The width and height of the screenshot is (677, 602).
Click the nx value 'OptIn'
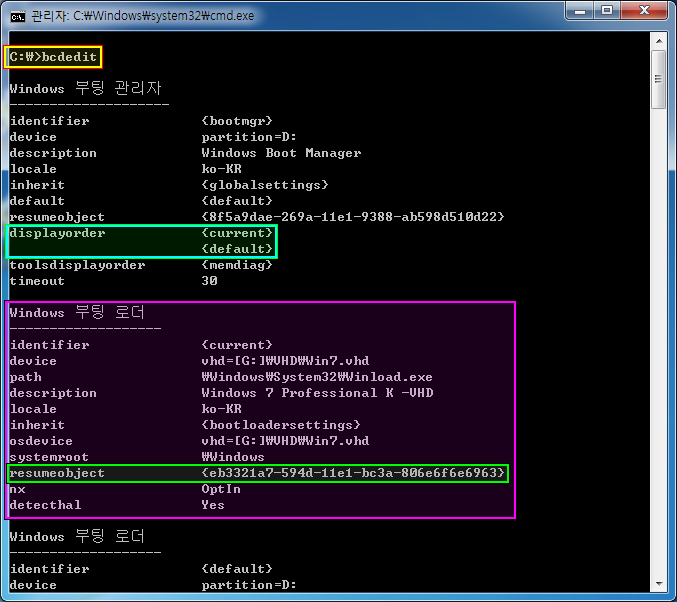(221, 489)
